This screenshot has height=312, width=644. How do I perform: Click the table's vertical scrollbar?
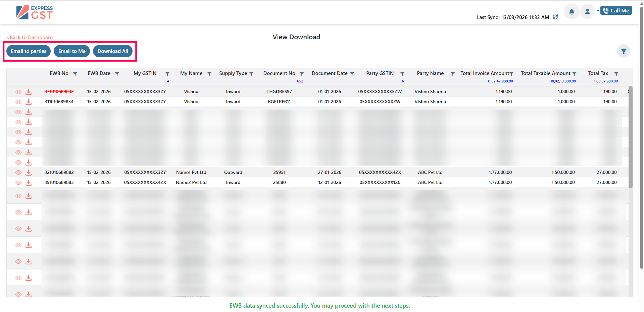(630, 137)
